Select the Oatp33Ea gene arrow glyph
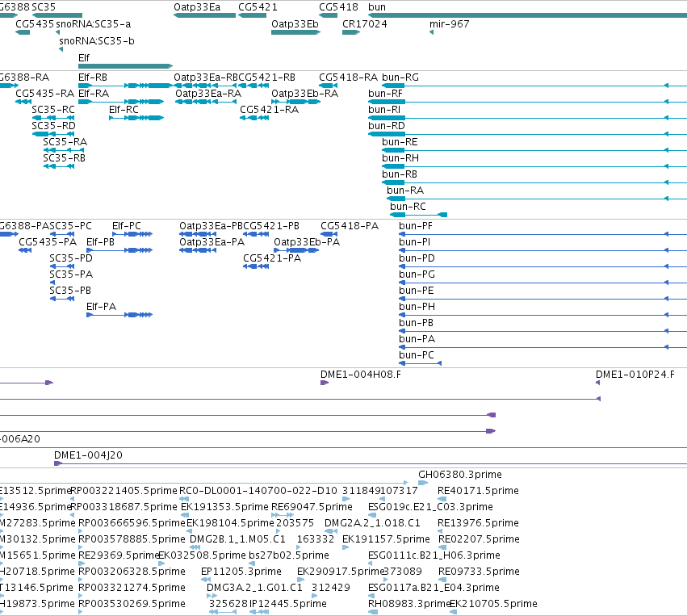 coord(204,15)
